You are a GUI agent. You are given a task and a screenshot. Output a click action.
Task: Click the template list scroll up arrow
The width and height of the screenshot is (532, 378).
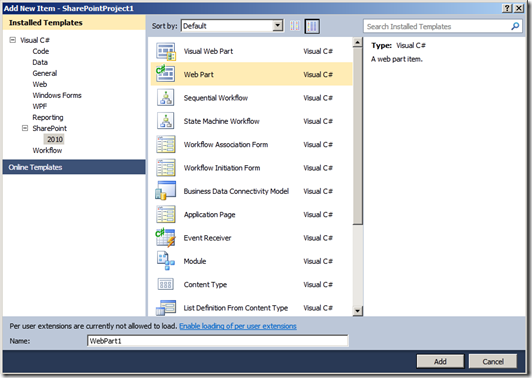[357, 42]
